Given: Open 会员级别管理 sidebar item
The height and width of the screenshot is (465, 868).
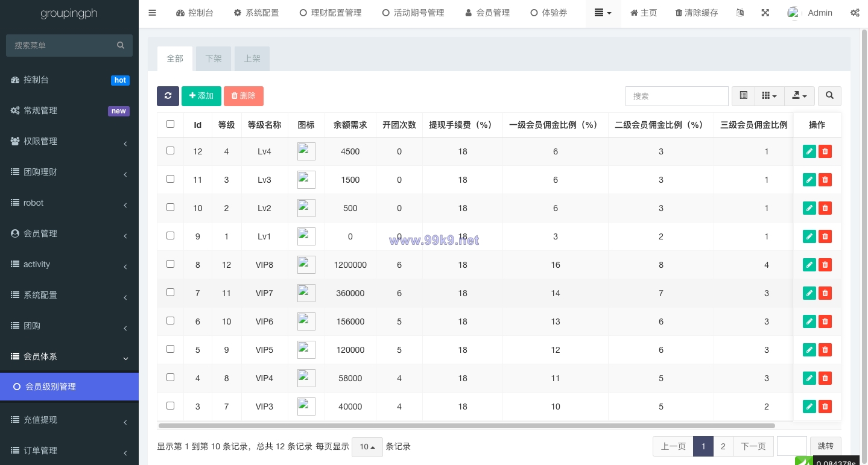Looking at the screenshot, I should [x=69, y=387].
